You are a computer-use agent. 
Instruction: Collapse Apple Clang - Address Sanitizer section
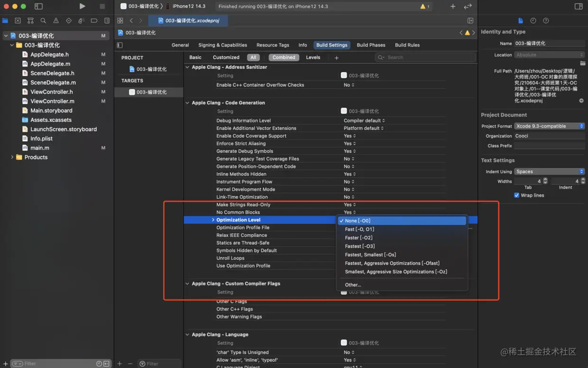pyautogui.click(x=187, y=67)
